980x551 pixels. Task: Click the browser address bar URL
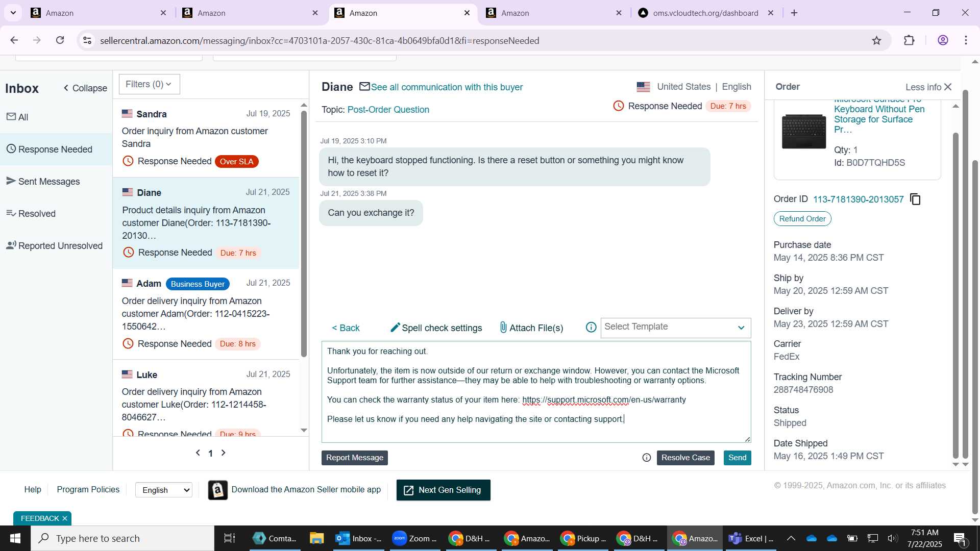(x=319, y=40)
